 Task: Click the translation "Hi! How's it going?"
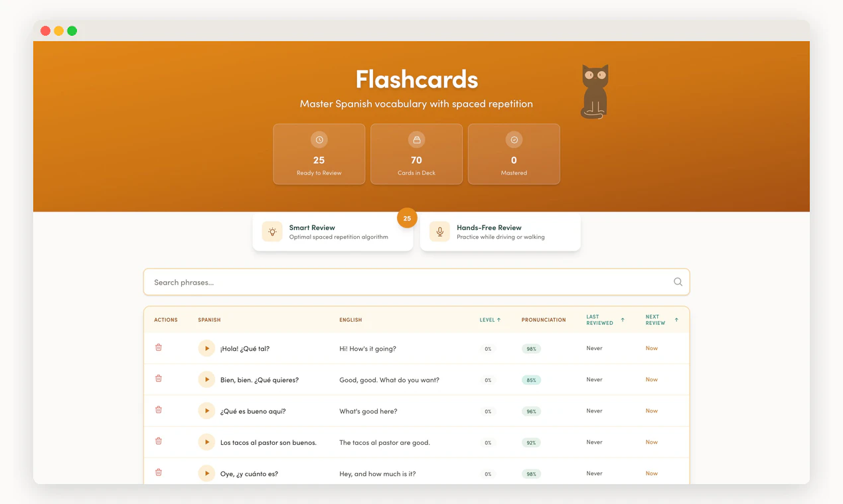click(368, 349)
